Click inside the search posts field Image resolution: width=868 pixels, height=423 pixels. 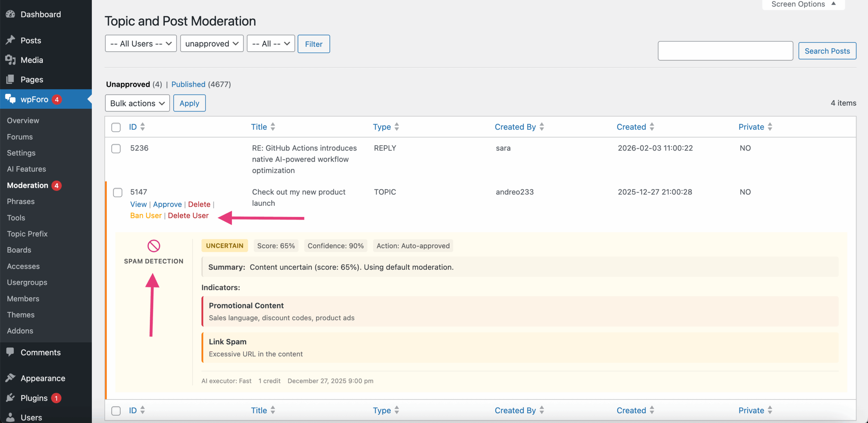point(725,51)
